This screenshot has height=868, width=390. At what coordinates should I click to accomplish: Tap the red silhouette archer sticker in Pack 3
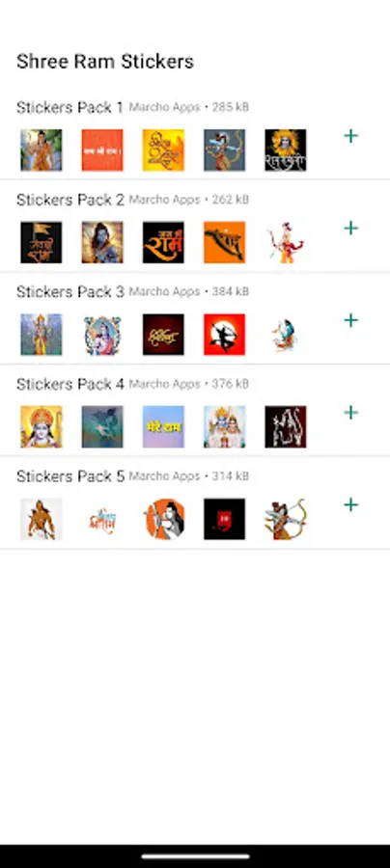pos(224,335)
